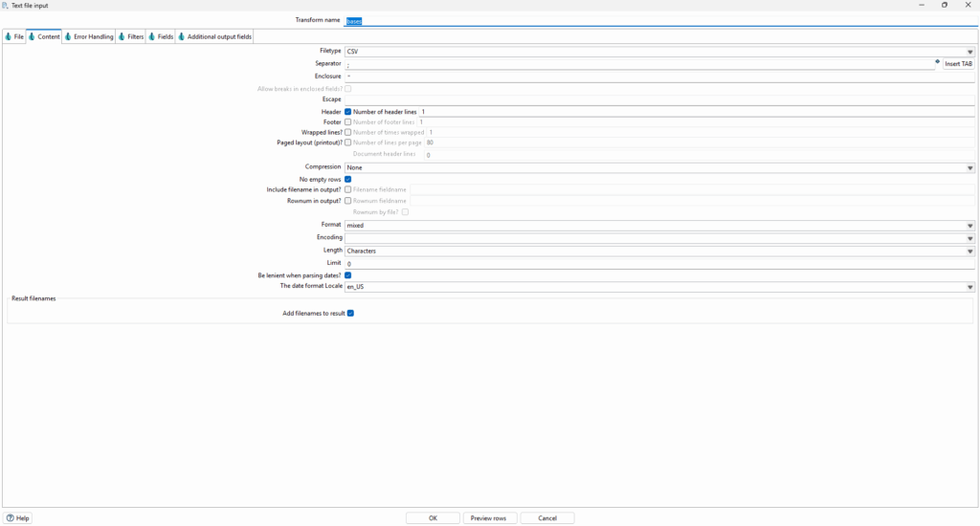Open the Format dropdown
This screenshot has height=526, width=980.
[659, 226]
